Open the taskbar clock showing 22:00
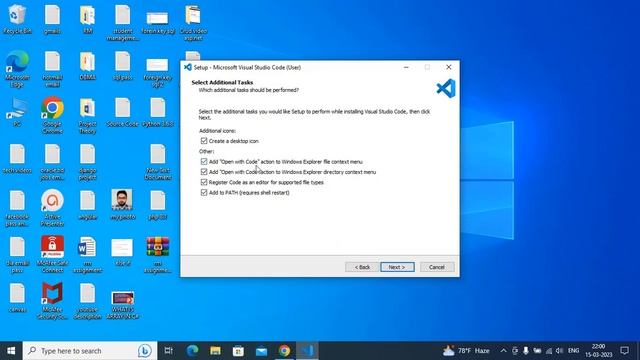The width and height of the screenshot is (640, 360). point(599,351)
